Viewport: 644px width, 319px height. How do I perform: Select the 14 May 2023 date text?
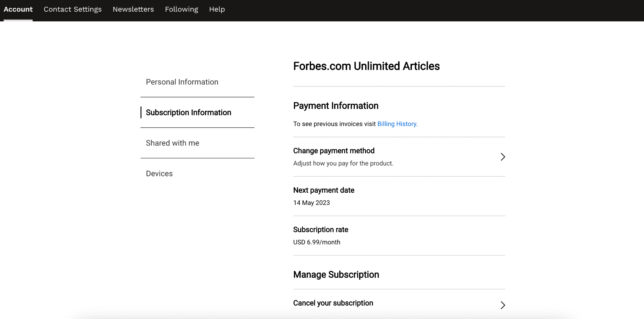pyautogui.click(x=311, y=203)
